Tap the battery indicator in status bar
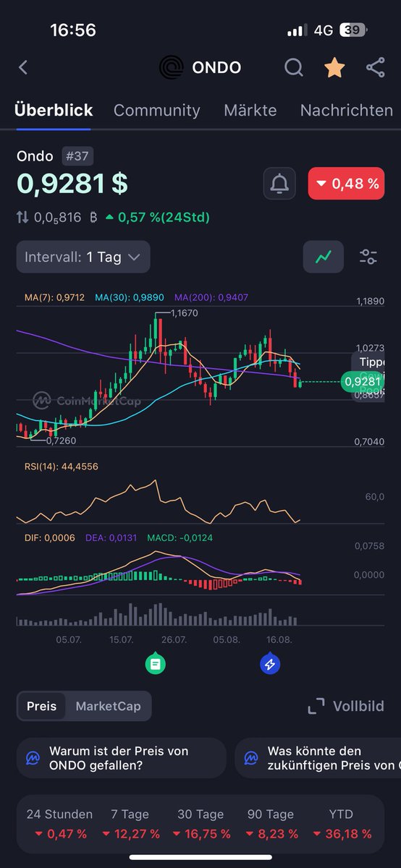 tap(352, 30)
